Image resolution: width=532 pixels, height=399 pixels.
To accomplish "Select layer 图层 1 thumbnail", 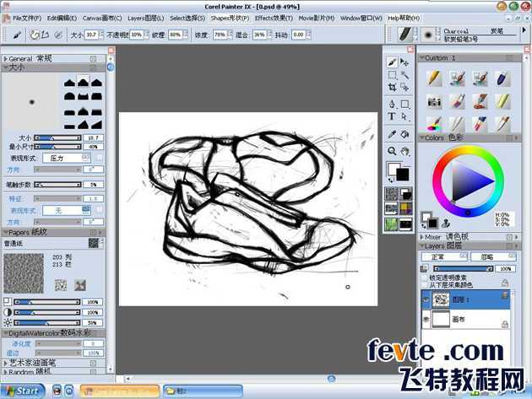I will click(x=441, y=299).
